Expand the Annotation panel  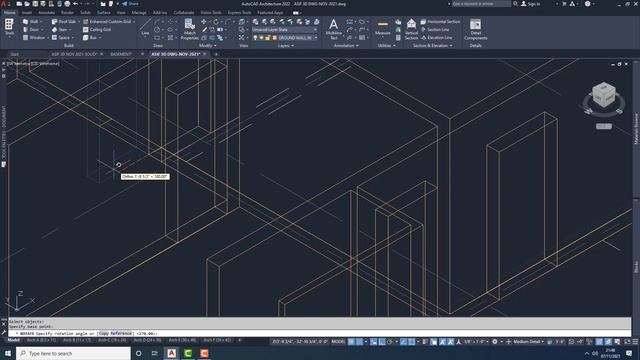[346, 46]
